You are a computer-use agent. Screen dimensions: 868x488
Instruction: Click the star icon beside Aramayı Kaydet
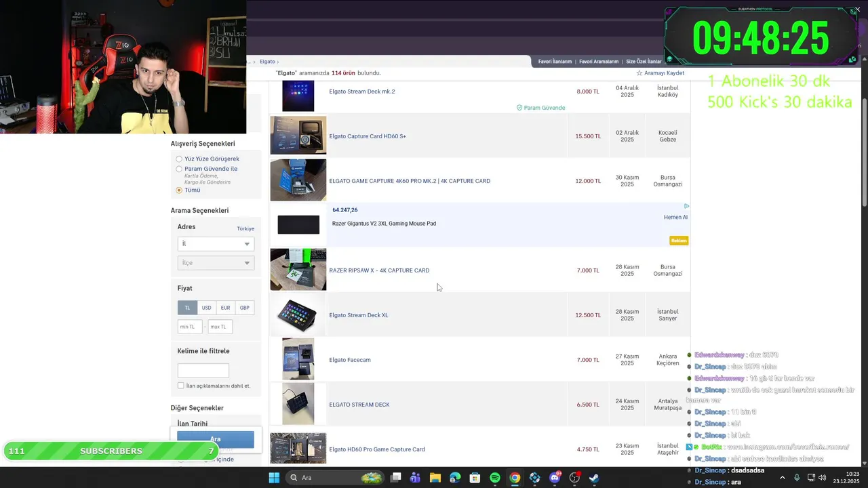(x=639, y=73)
